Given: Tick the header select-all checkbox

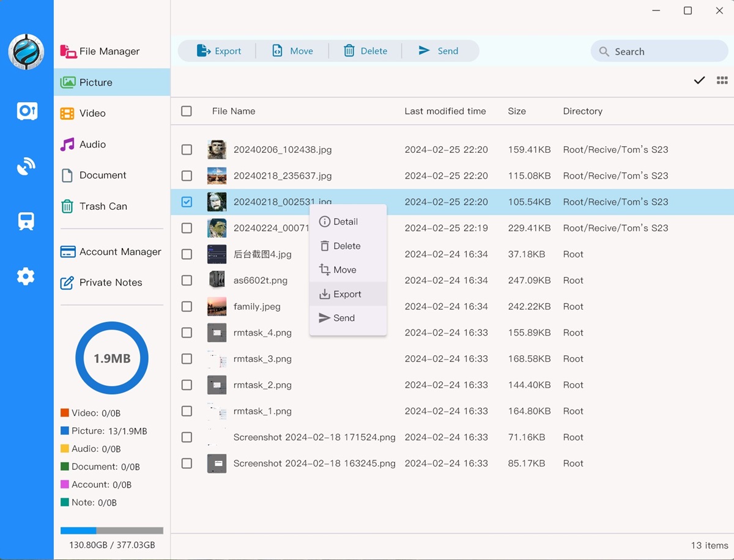Looking at the screenshot, I should click(187, 111).
